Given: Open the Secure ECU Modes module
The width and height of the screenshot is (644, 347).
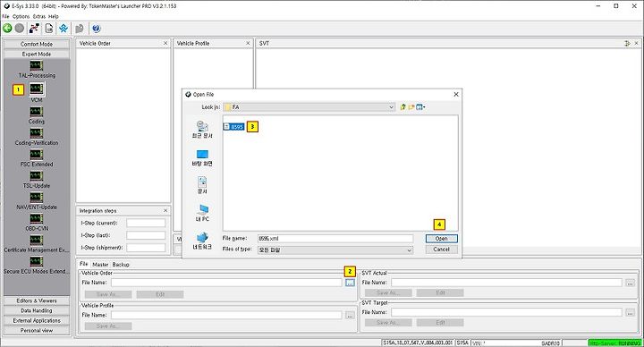Looking at the screenshot, I should coord(37,265).
